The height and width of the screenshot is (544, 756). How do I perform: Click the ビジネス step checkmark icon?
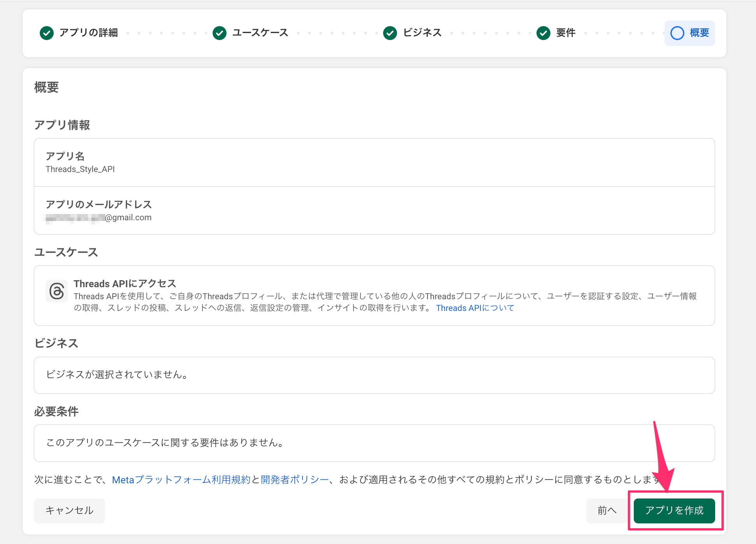[x=390, y=33]
